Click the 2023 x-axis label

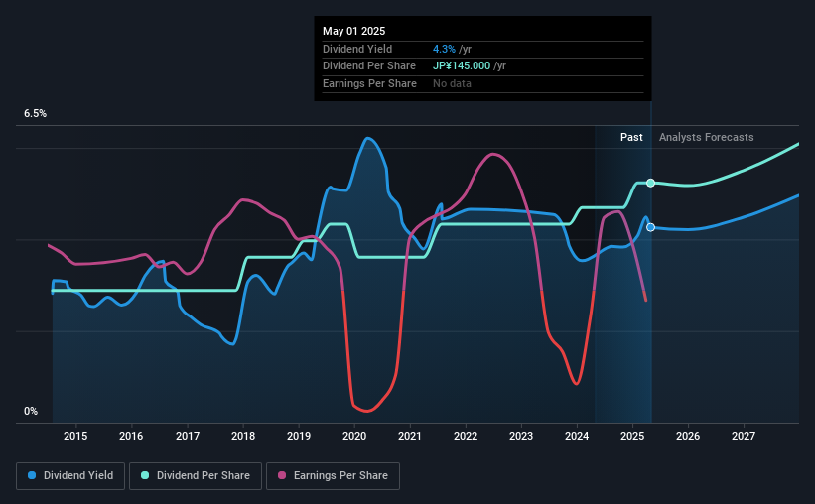click(521, 436)
